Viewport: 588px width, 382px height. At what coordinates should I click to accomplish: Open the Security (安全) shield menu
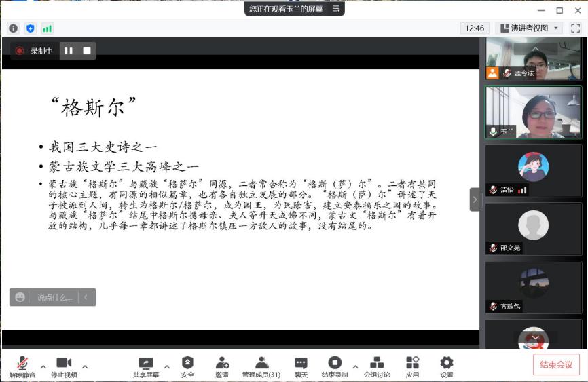tap(187, 366)
